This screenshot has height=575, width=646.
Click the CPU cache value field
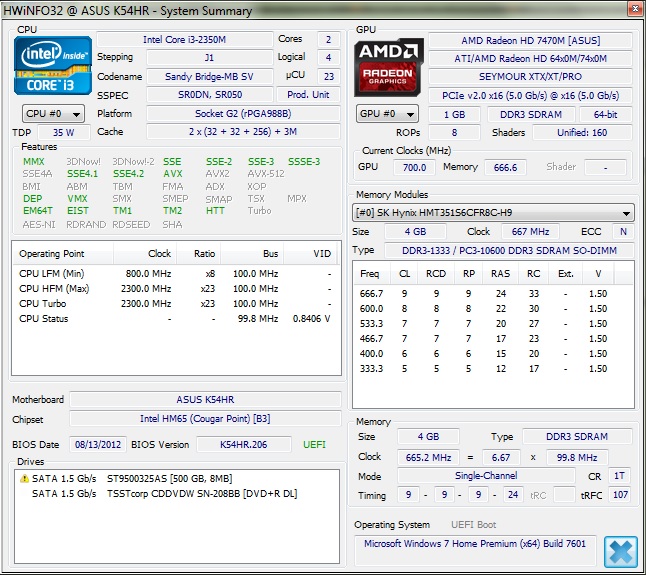[x=243, y=132]
